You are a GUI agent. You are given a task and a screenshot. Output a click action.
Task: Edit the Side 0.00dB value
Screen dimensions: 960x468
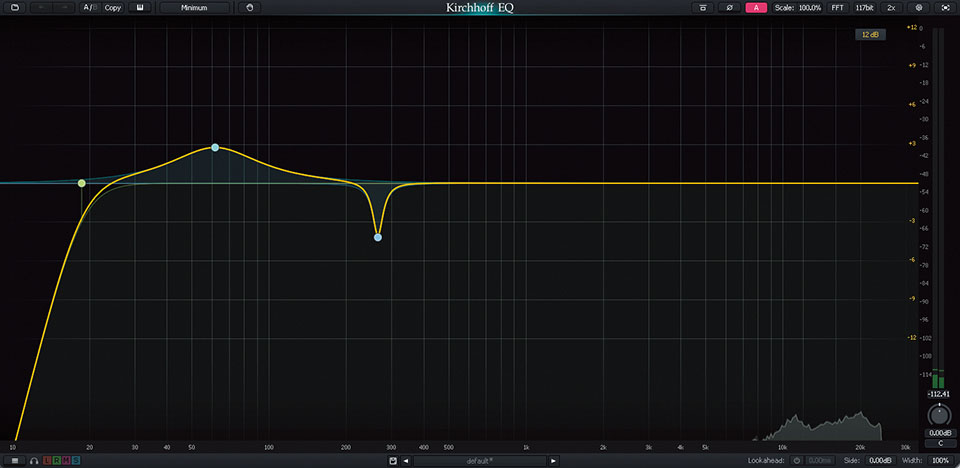(x=882, y=461)
